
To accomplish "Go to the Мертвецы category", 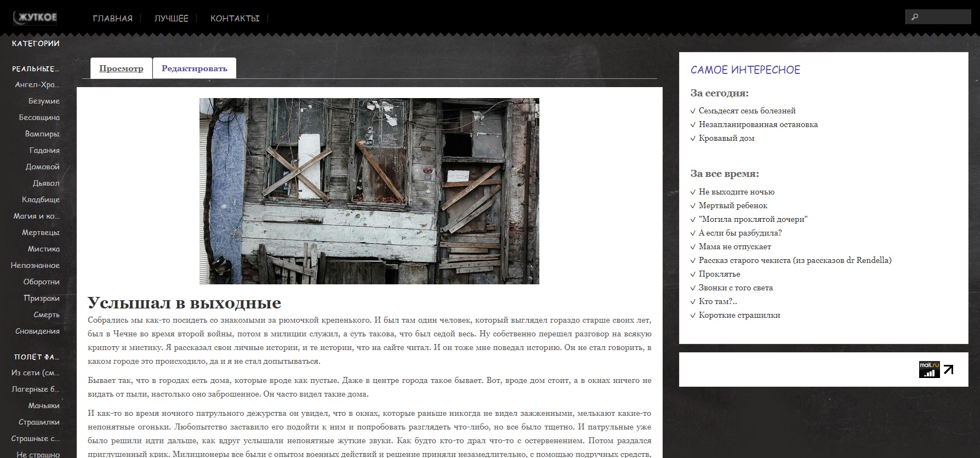I will pos(41,232).
